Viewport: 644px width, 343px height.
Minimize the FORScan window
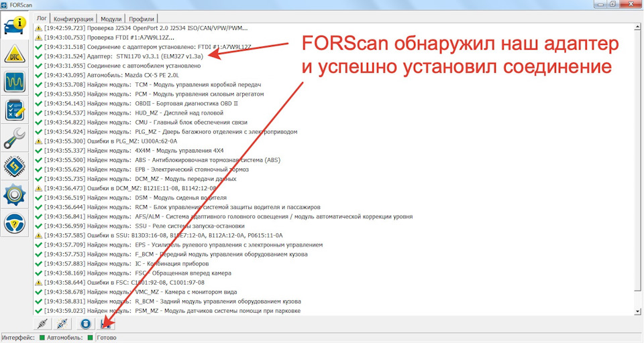[x=601, y=4]
